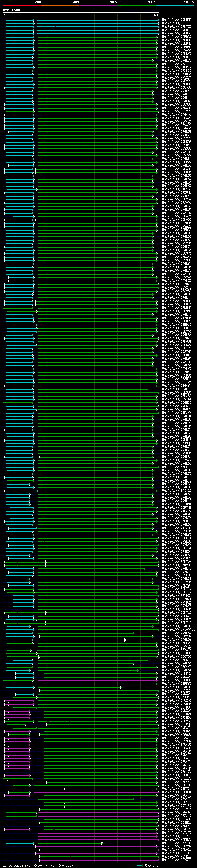Viewport: 197px width, 868px height.
Task: Select the UniRef100_B6V8Z6 label
Action: tap(177, 650)
